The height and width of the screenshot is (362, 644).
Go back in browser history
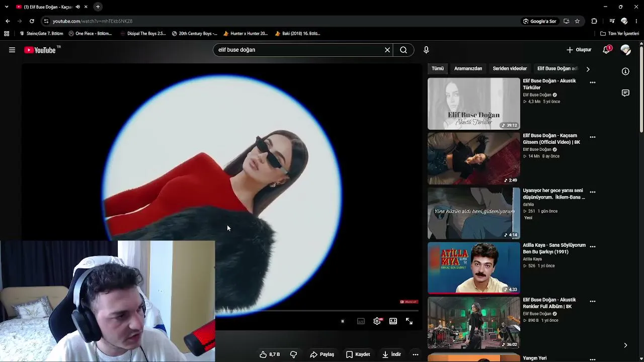pos(8,21)
